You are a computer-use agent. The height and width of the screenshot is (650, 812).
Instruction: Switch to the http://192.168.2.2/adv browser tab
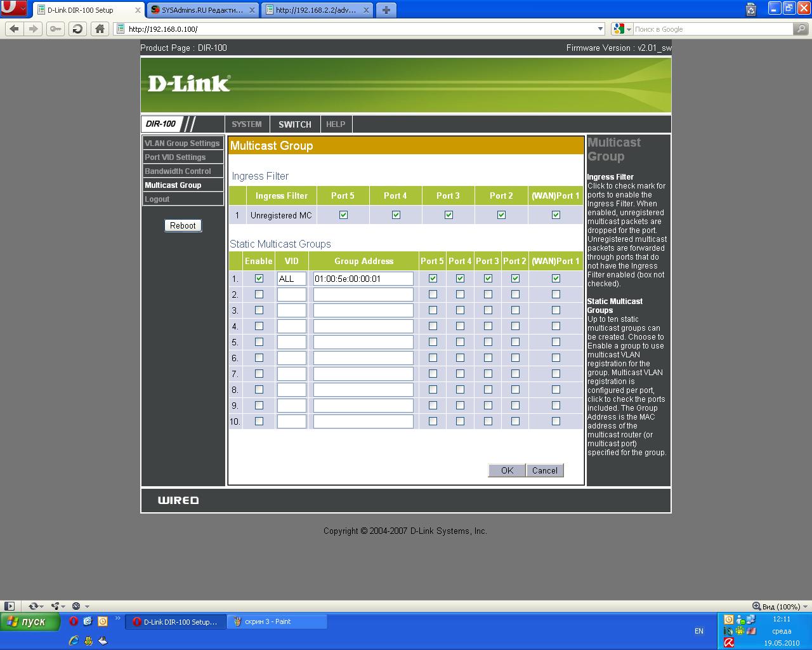(318, 10)
